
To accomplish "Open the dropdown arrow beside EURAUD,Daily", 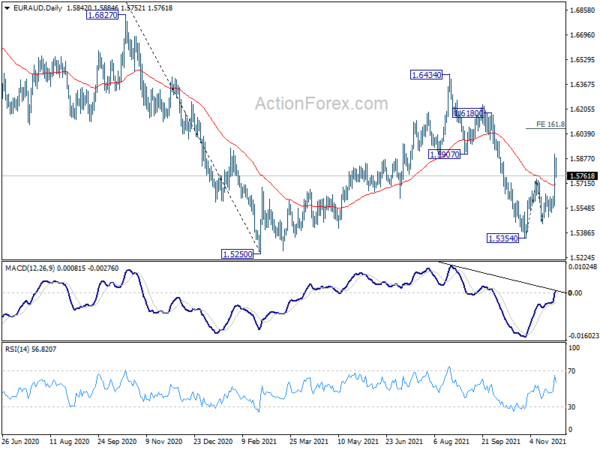I will tap(7, 8).
